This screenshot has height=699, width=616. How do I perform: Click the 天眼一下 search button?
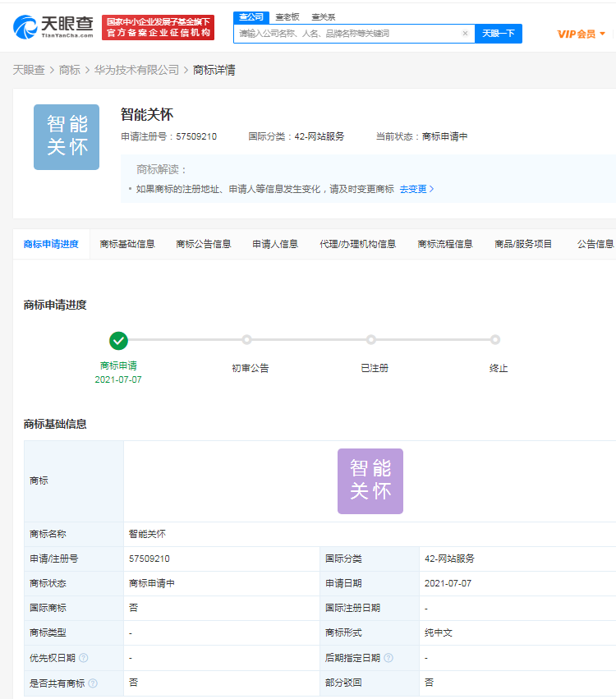click(x=499, y=34)
